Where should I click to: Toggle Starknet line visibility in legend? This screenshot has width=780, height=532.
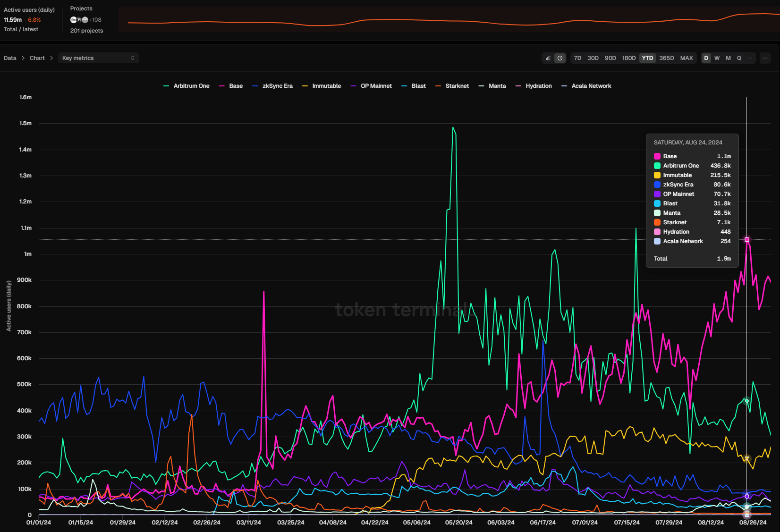452,86
